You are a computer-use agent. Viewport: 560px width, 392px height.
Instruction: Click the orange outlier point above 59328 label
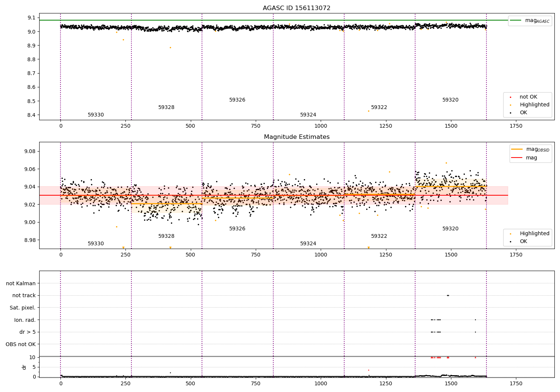(x=170, y=47)
